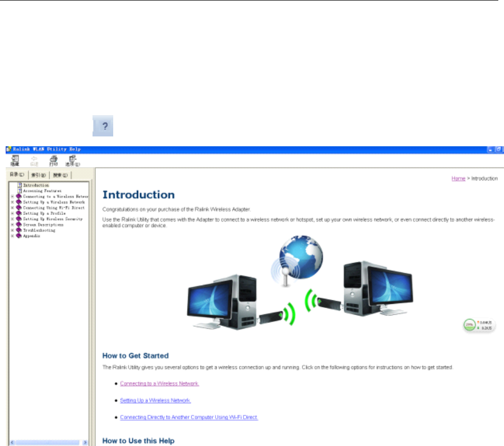
Task: Select Setting Up a Profile tree entry
Action: [44, 213]
